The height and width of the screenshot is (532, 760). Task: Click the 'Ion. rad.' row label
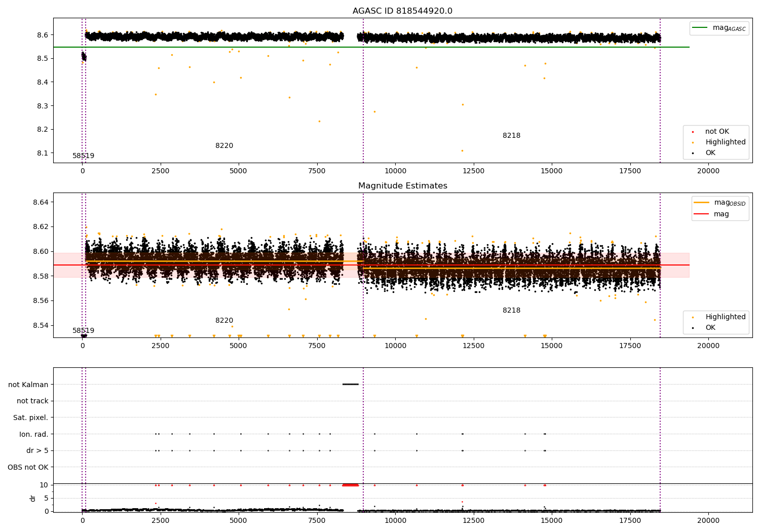tap(34, 434)
